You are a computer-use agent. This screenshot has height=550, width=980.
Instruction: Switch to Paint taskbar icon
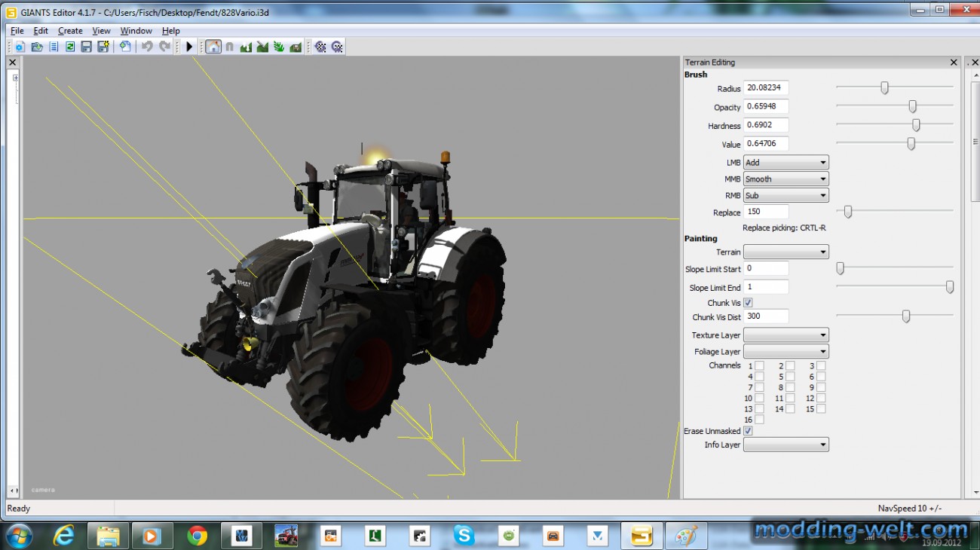(686, 536)
